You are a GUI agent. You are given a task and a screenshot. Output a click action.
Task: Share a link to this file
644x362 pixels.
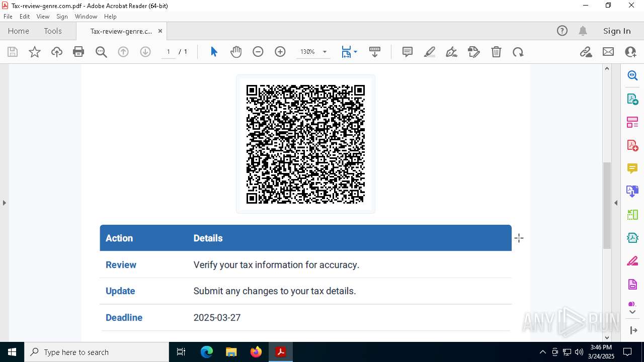(x=586, y=52)
